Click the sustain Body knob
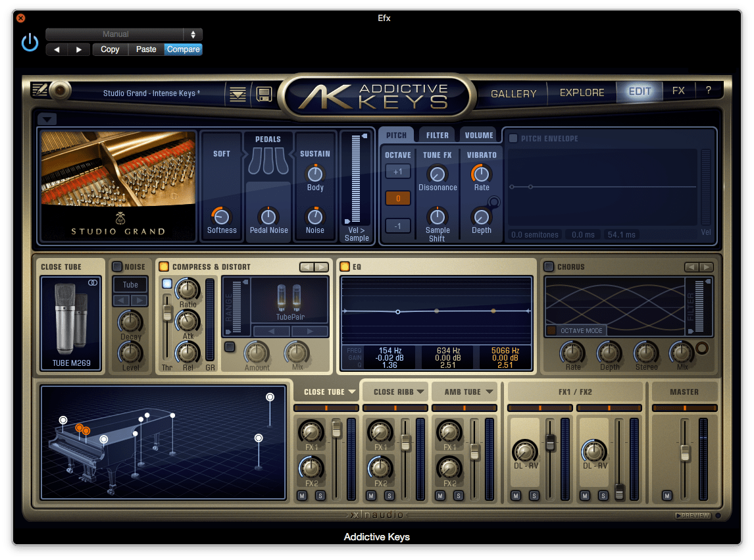Image resolution: width=754 pixels, height=560 pixels. (315, 174)
